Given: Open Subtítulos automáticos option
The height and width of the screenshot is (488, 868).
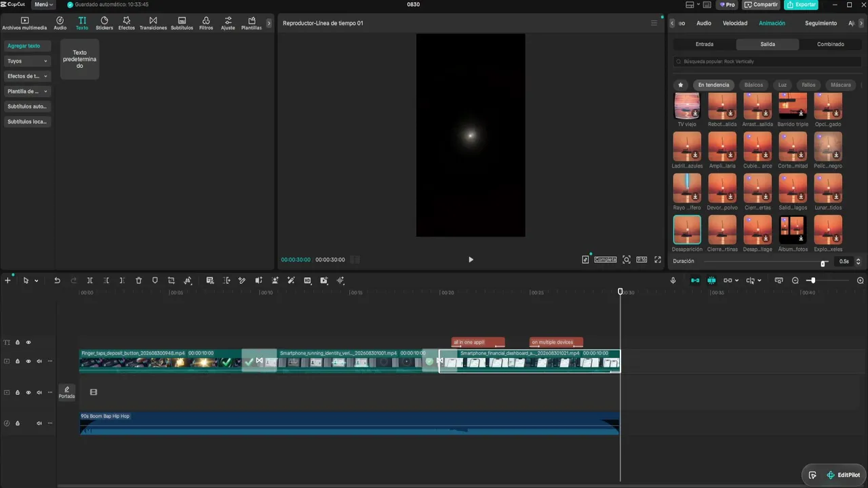Looking at the screenshot, I should tap(27, 106).
